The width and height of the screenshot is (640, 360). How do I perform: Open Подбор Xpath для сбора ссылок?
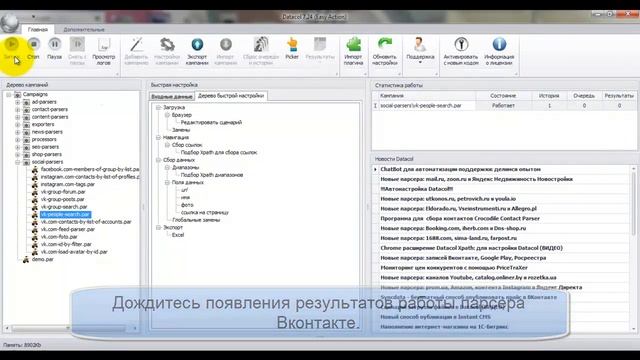pyautogui.click(x=219, y=152)
